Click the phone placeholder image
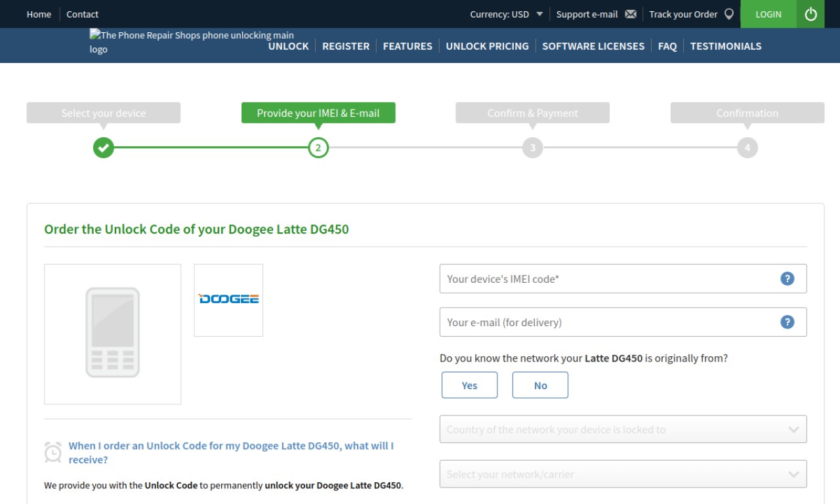The image size is (840, 504). click(113, 334)
